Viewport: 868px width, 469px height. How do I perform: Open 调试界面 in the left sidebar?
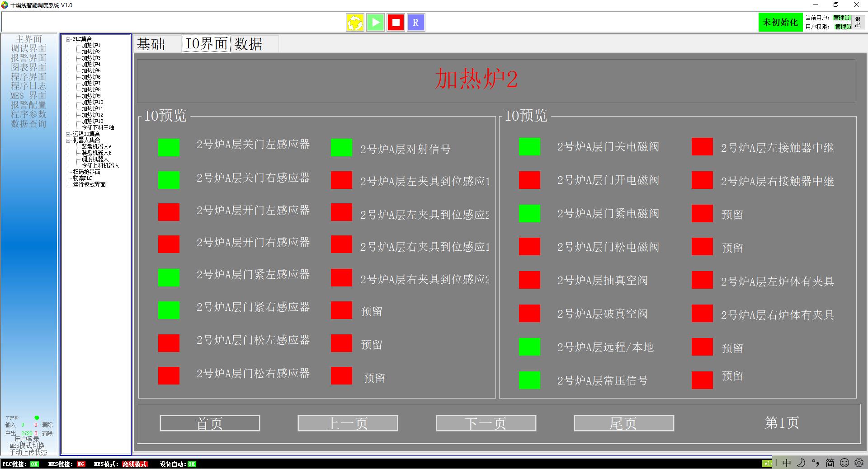[28, 48]
